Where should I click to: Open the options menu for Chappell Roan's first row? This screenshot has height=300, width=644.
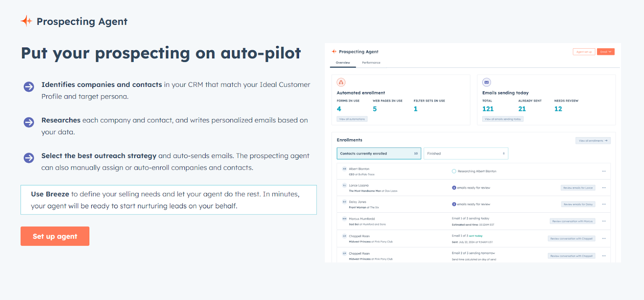[x=604, y=238]
